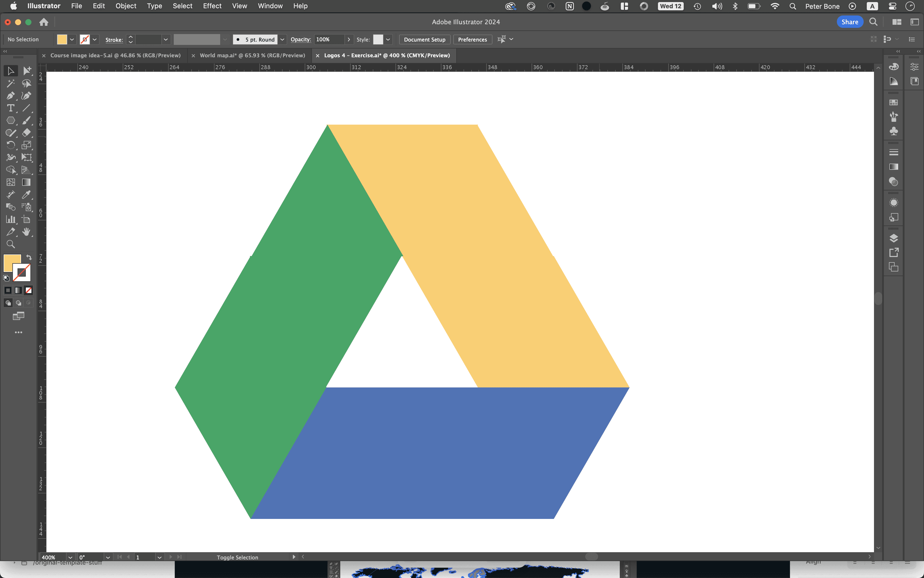Select the Line Segment tool
Viewport: 924px width, 578px height.
tap(27, 108)
